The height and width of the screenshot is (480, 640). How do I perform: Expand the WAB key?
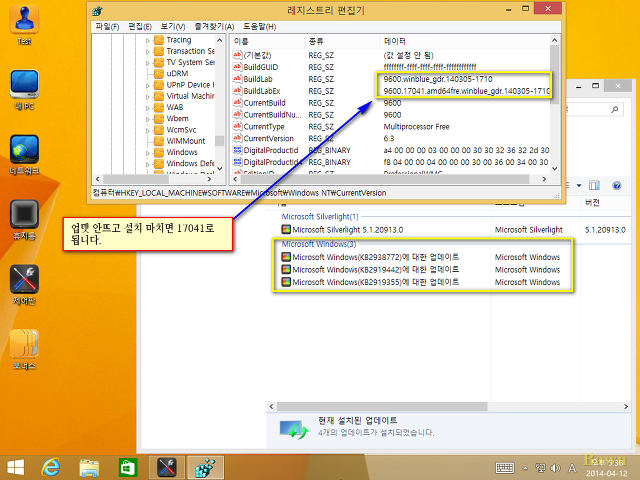[148, 108]
